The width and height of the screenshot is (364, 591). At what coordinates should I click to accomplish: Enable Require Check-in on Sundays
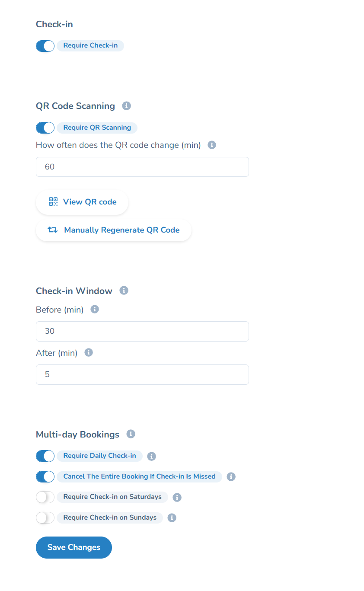pos(45,518)
